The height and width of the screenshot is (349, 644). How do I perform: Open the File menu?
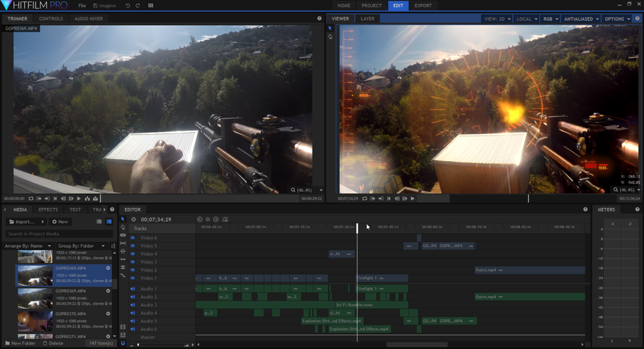[82, 6]
